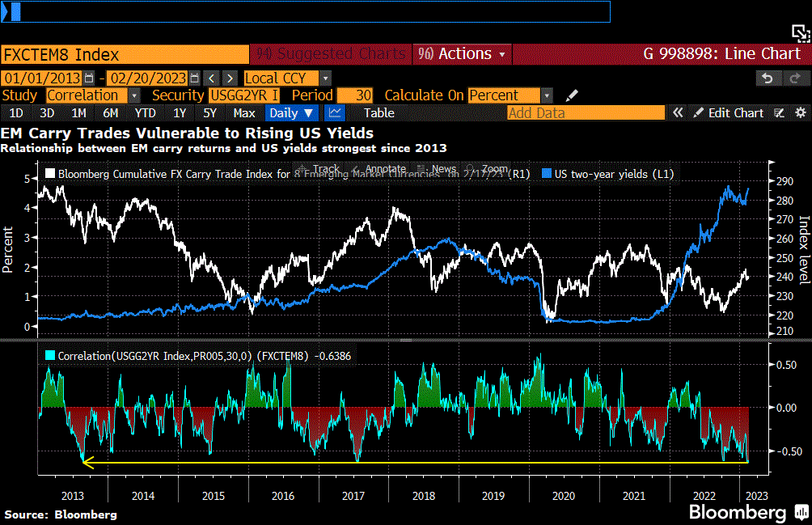Click the pencil icon beside Percent
This screenshot has height=525, width=812.
click(x=571, y=95)
